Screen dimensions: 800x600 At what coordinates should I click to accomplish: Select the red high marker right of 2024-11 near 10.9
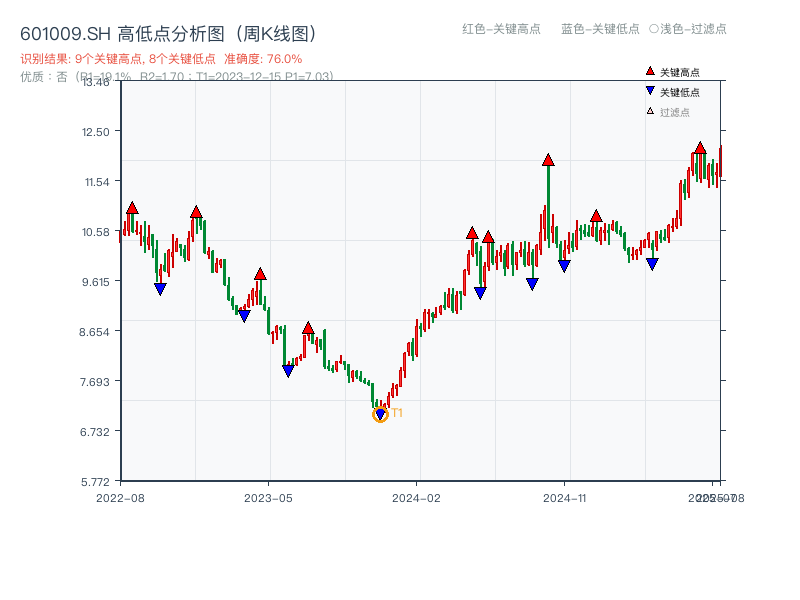point(596,216)
